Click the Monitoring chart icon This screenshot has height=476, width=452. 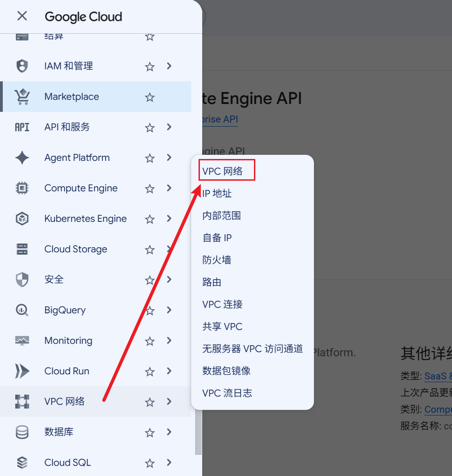click(x=22, y=341)
